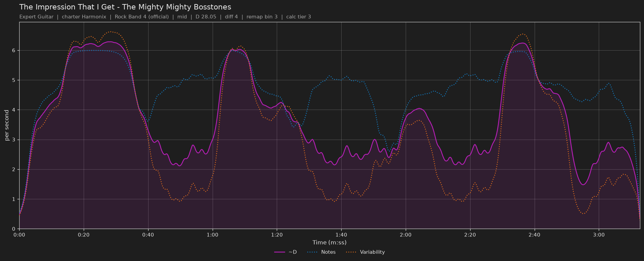Click the blue dotted swatch beside 'Notes'

tap(313, 252)
